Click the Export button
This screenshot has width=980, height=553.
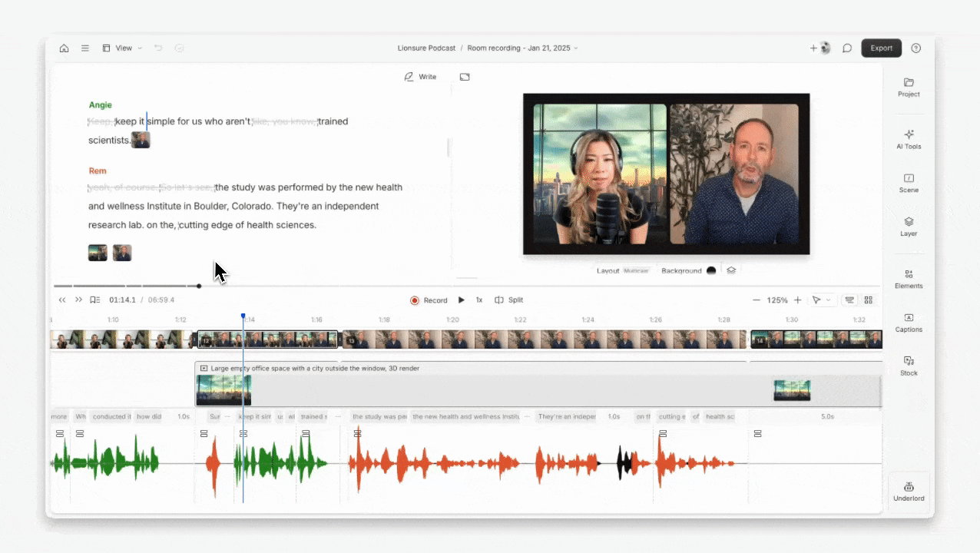click(881, 48)
